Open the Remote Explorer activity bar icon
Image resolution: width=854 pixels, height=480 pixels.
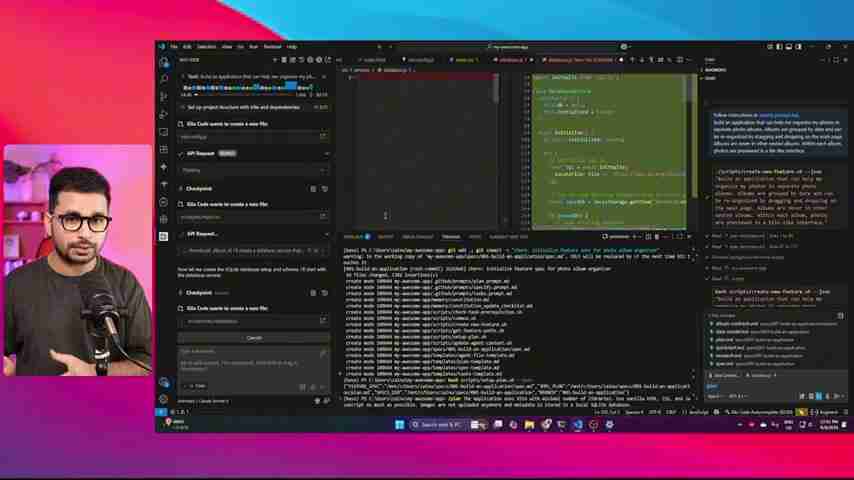pos(164,132)
